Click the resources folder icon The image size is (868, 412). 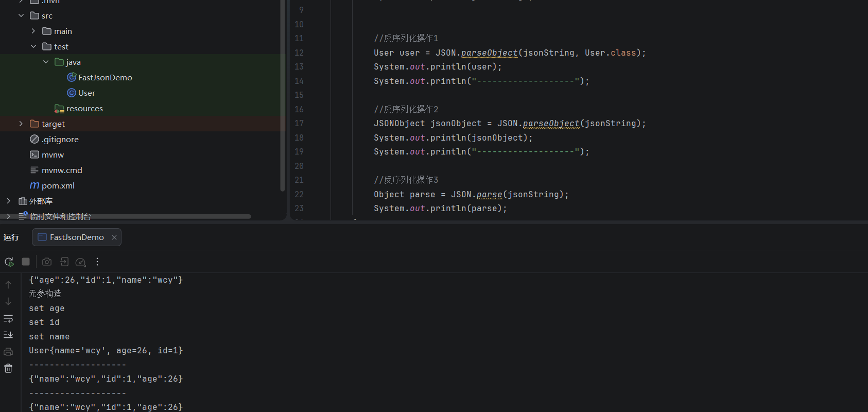point(59,109)
